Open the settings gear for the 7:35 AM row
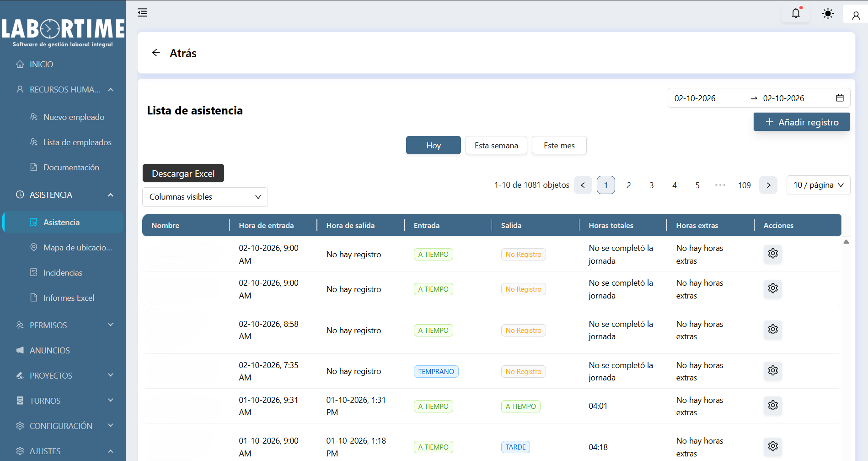 point(773,370)
